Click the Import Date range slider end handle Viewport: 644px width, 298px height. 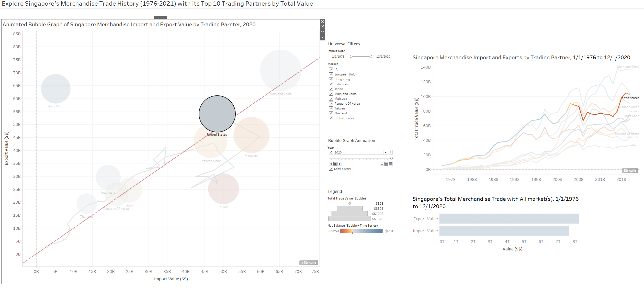point(371,57)
